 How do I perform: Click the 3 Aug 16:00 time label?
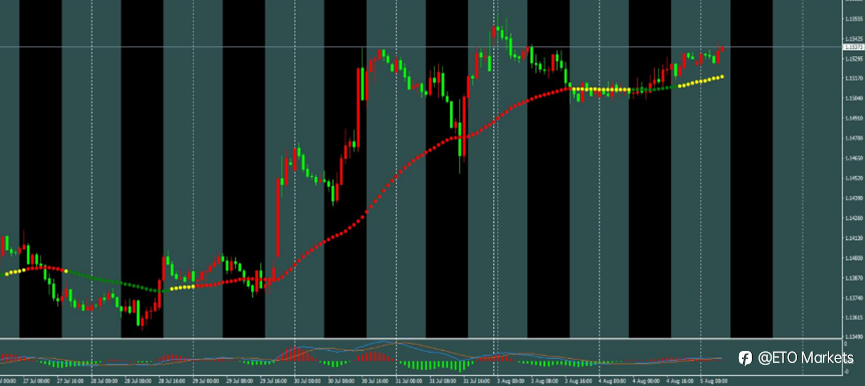coord(579,380)
